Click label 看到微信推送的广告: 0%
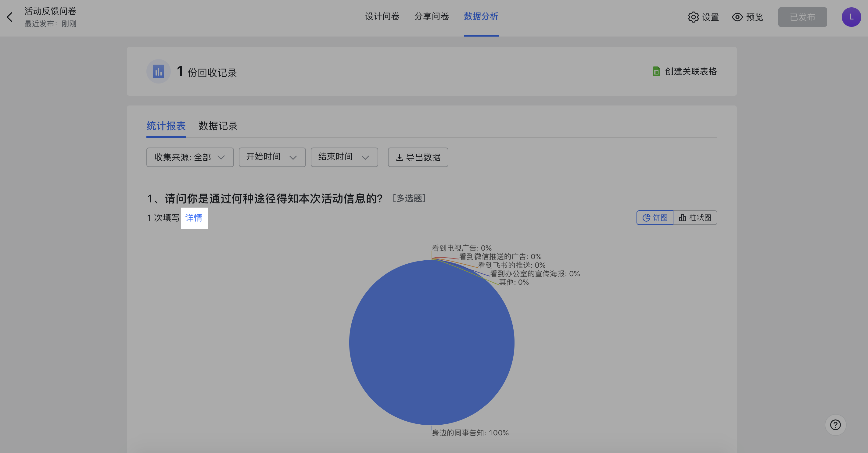This screenshot has height=453, width=868. [500, 257]
